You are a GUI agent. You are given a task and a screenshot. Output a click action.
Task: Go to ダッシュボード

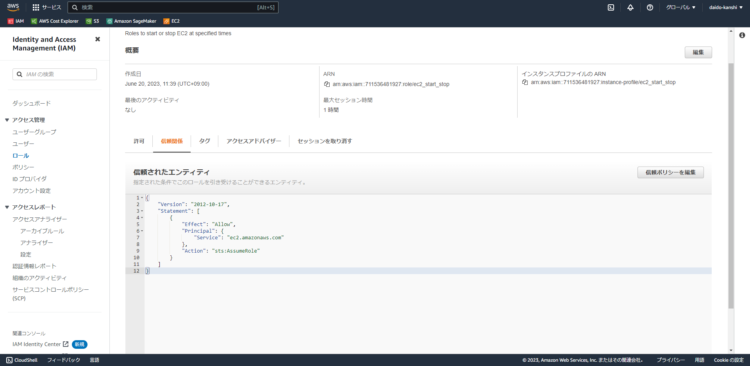[x=32, y=103]
